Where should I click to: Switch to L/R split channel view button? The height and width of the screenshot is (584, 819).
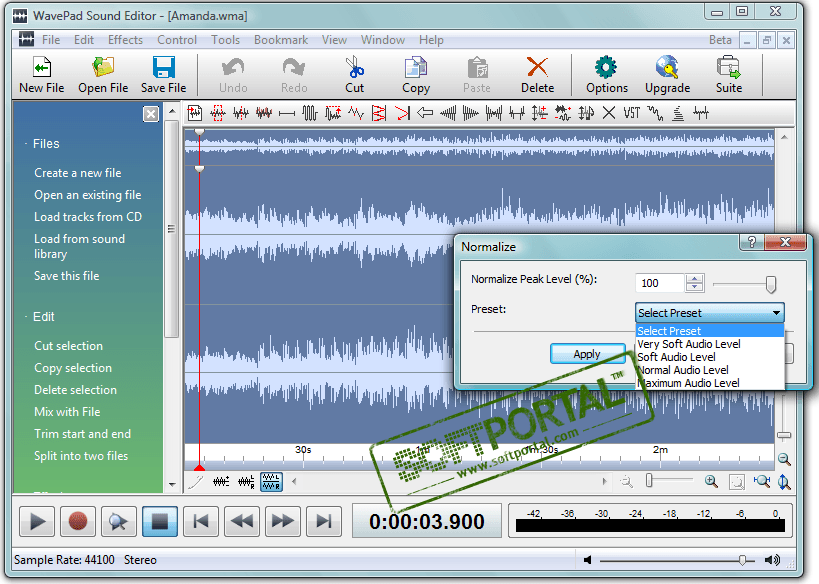[x=246, y=481]
